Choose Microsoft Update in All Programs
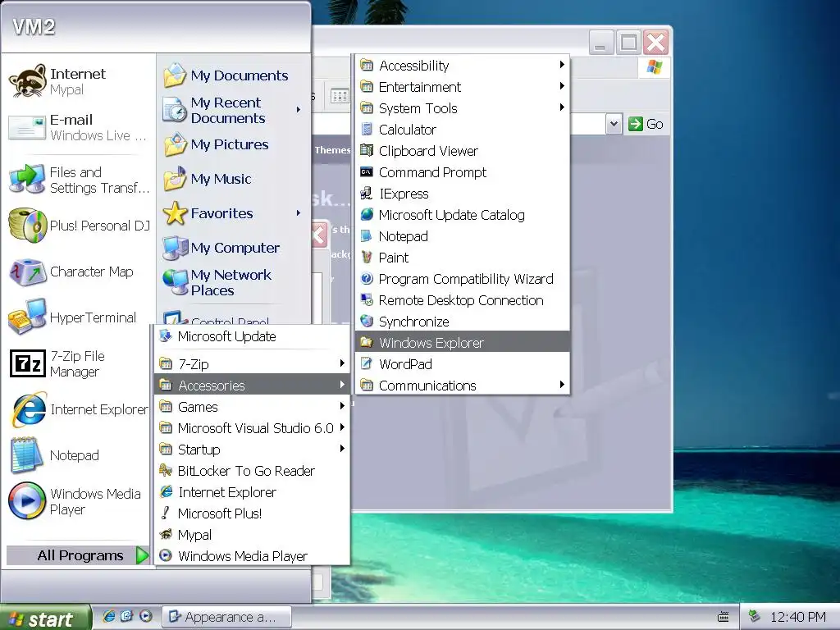Viewport: 840px width, 630px height. (252, 336)
